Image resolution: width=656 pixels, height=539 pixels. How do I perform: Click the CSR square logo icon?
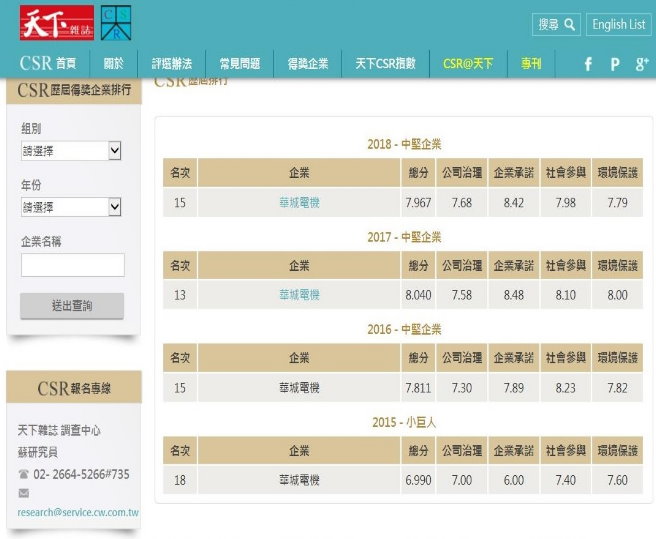tap(116, 23)
